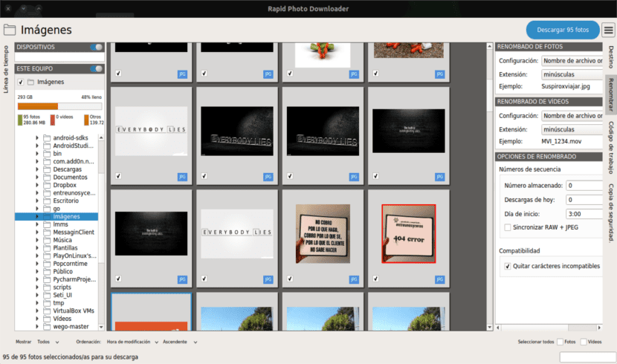Click the Escritorio folder icon
617x364 pixels.
(x=47, y=201)
